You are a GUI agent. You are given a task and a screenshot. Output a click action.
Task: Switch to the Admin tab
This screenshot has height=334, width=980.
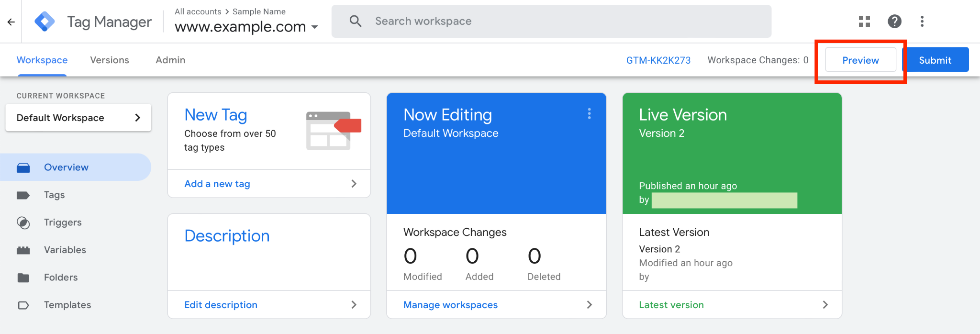170,60
